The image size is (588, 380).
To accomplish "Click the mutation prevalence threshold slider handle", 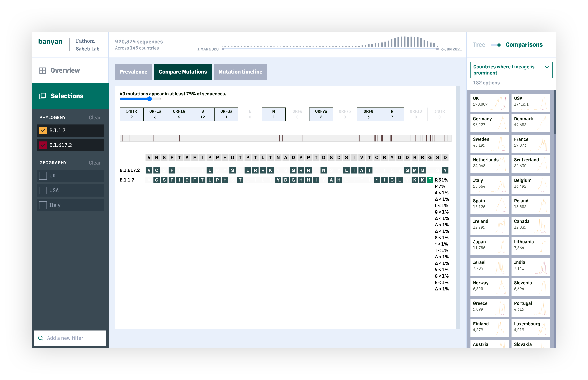I will 149,99.
